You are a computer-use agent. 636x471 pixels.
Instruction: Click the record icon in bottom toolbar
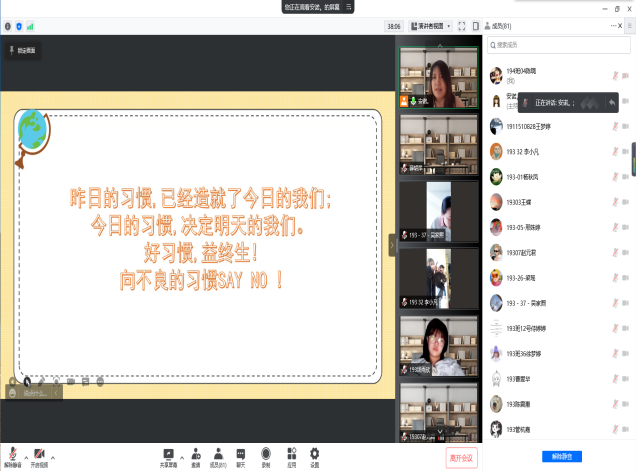click(266, 453)
